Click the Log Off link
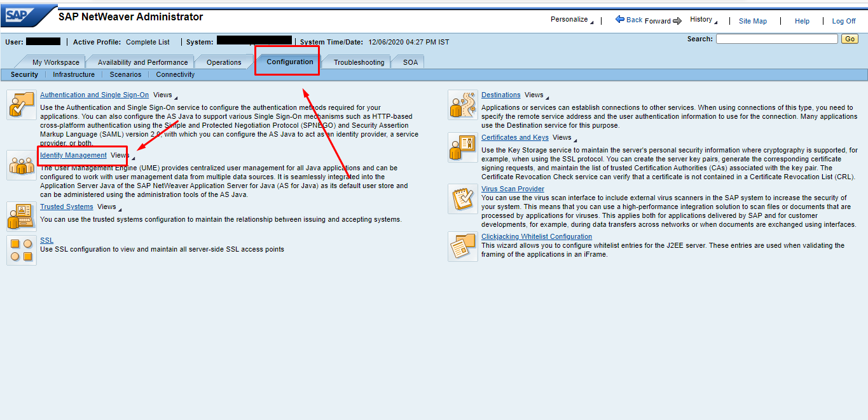The image size is (868, 420). point(843,21)
